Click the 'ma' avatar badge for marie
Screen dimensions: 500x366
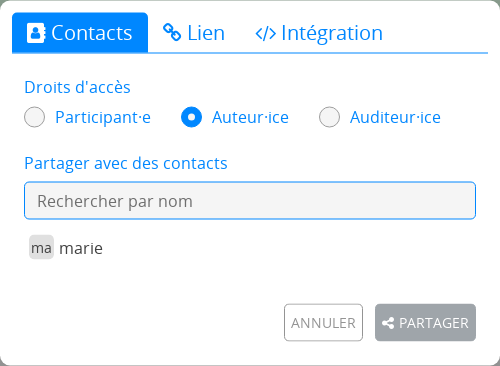tap(41, 247)
